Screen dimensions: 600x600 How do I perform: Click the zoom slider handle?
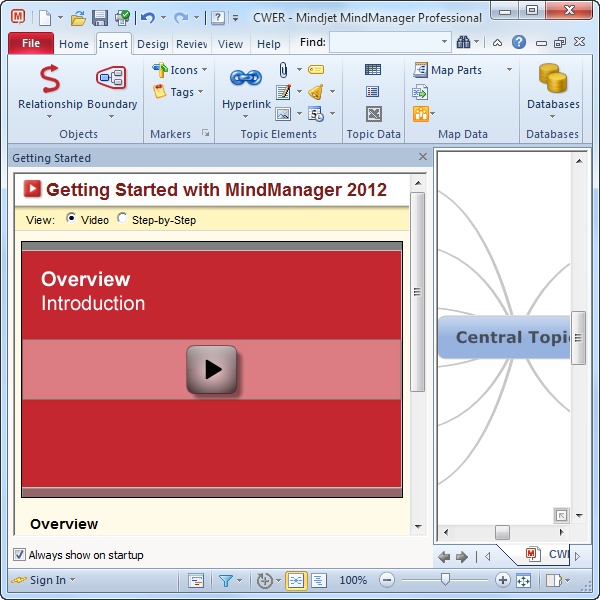(x=445, y=580)
